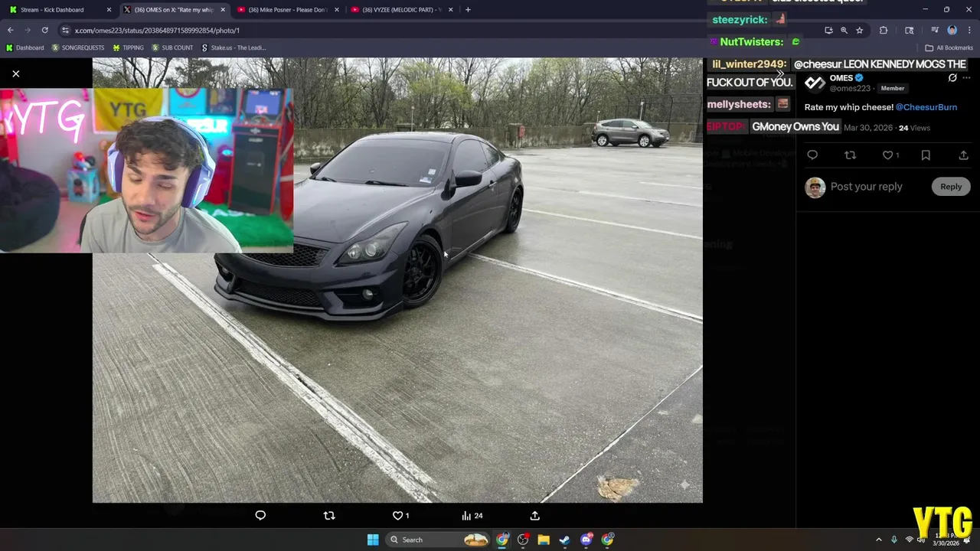Open a new browser tab
The height and width of the screenshot is (551, 980).
[468, 10]
